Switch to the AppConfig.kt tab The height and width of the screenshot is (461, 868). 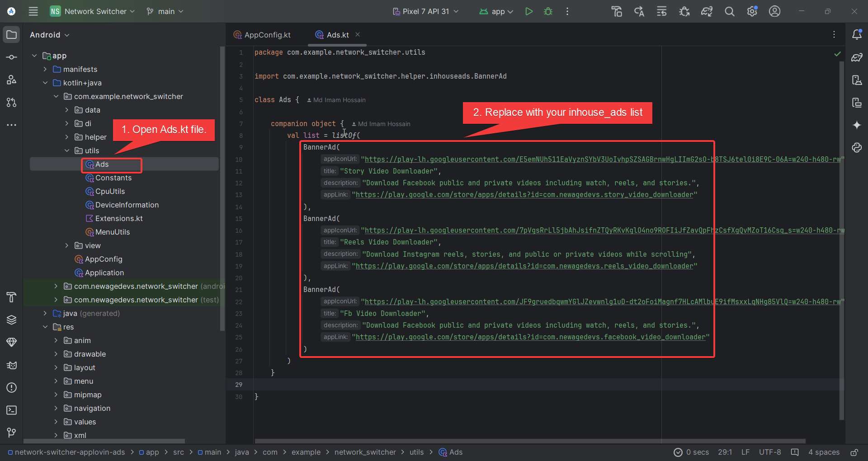(x=266, y=34)
